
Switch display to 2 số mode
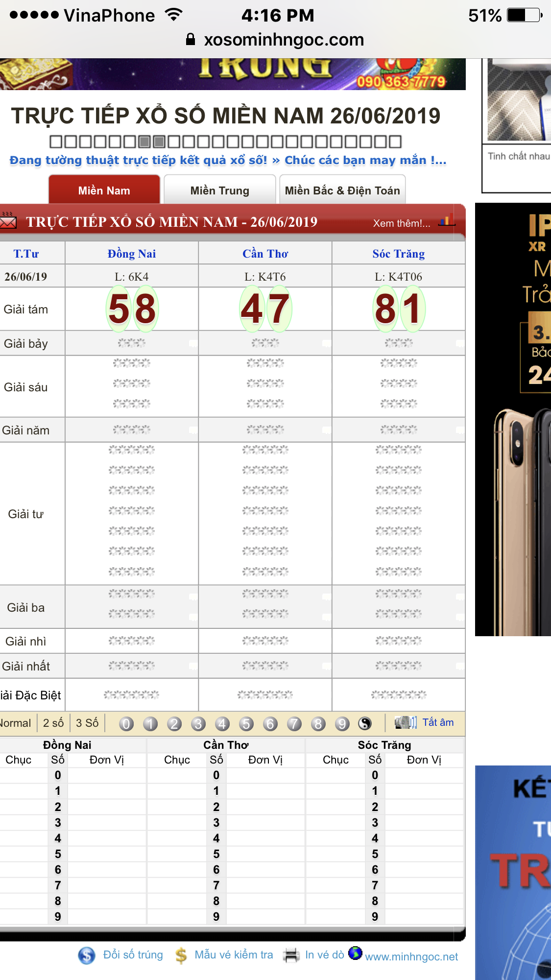[x=53, y=723]
